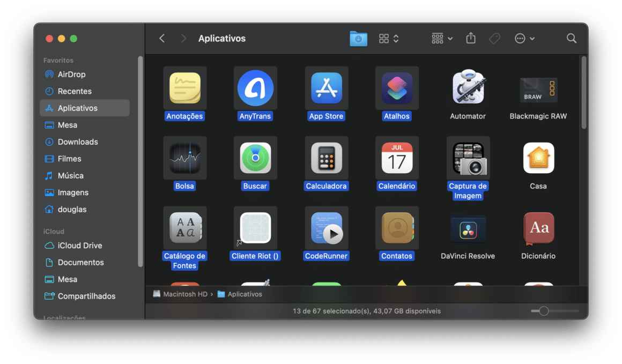Open the Dicionário app
The image size is (622, 364).
point(538,228)
